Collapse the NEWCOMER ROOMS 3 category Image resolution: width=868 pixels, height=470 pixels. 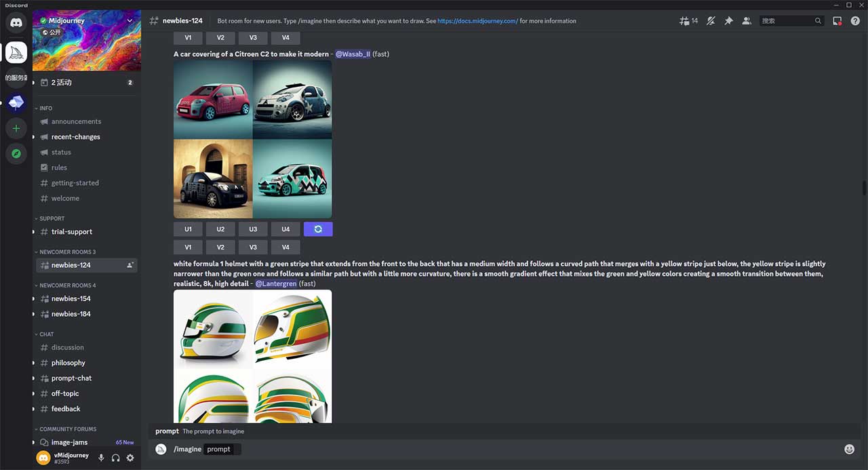coord(67,252)
